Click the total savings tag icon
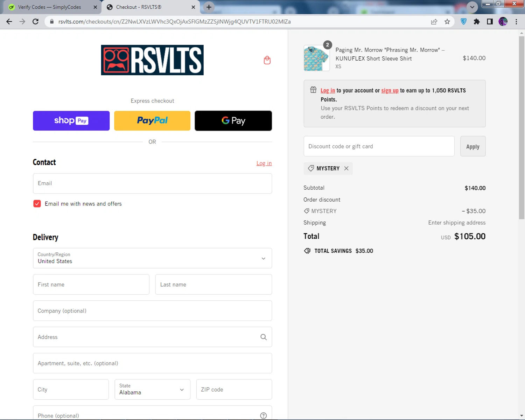The width and height of the screenshot is (525, 420). [307, 251]
